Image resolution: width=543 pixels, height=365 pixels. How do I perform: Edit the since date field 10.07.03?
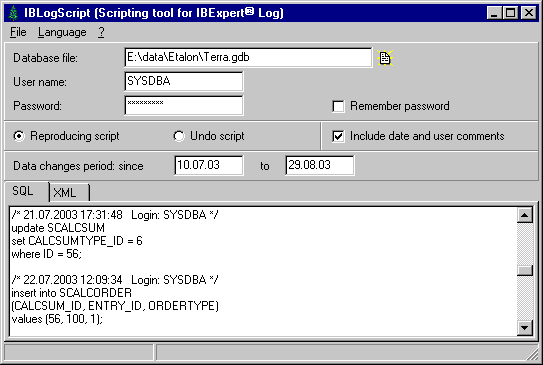tap(209, 165)
